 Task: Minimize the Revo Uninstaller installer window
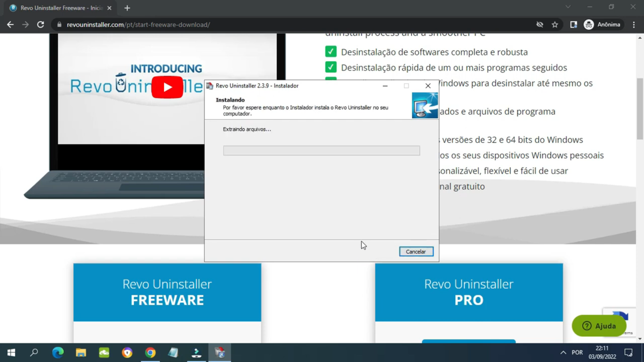click(x=385, y=86)
